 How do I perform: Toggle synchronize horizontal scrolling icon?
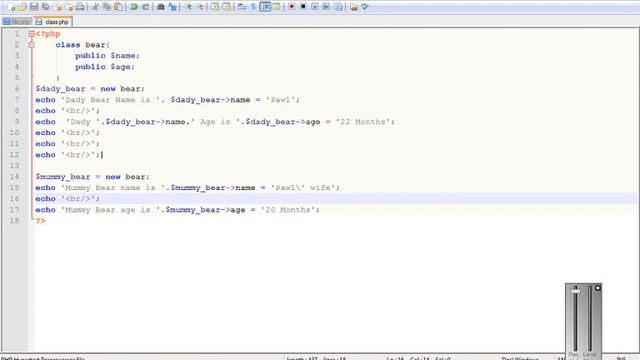point(226,7)
